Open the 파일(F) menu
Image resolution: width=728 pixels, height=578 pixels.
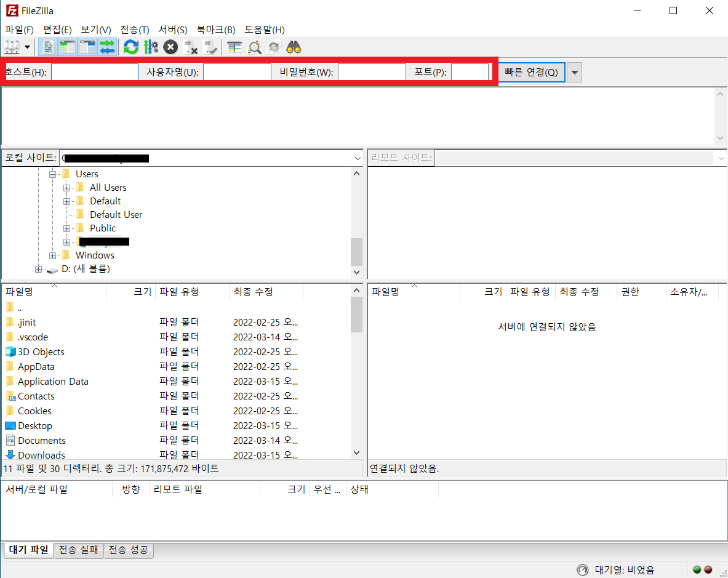click(19, 30)
